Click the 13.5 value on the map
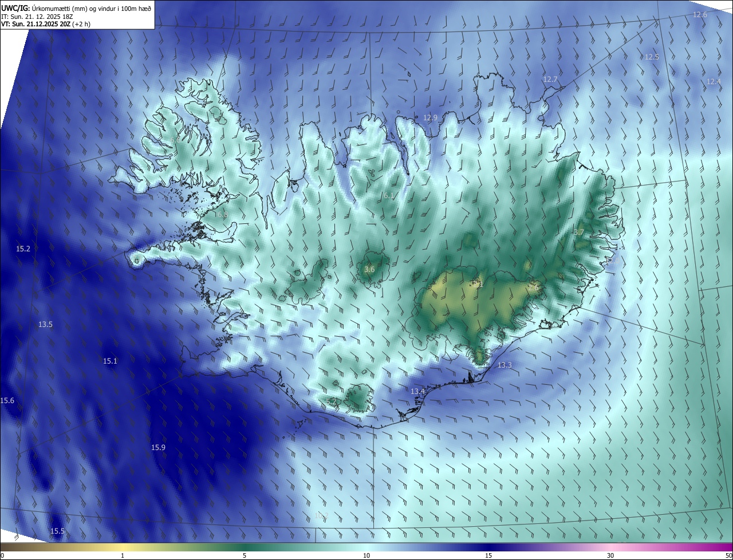This screenshot has width=733, height=560. (x=45, y=324)
